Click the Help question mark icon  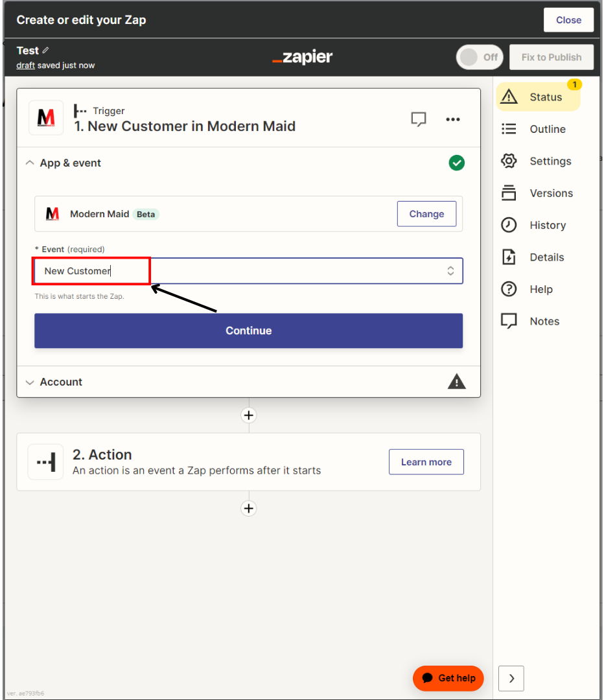[509, 289]
